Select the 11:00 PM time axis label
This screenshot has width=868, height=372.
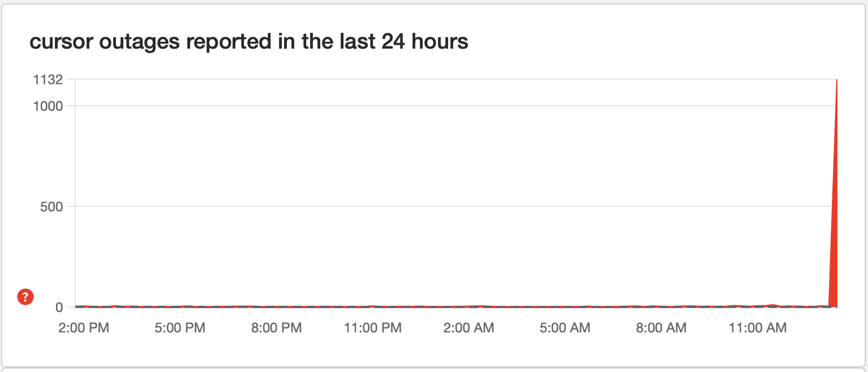(x=373, y=327)
